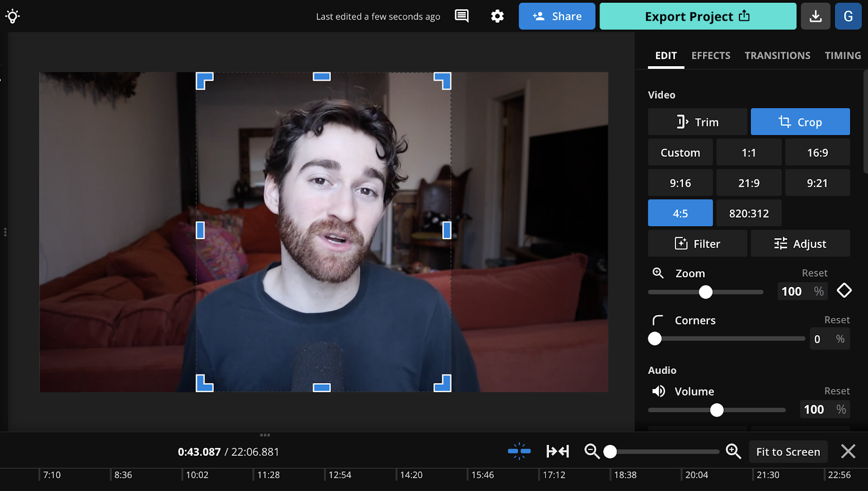Screen dimensions: 868x491
Task: Click the timeline panel drag dots handle
Action: (265, 435)
